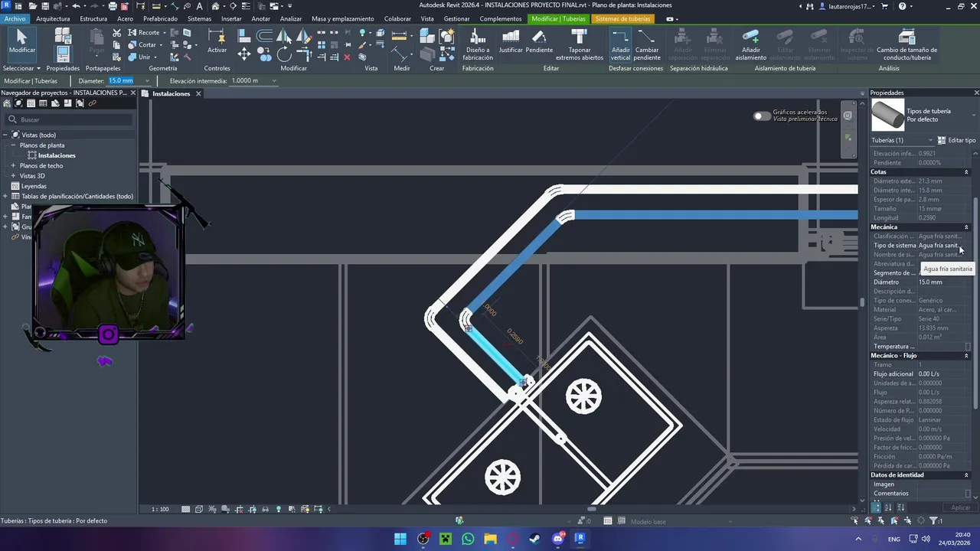This screenshot has height=551, width=980.
Task: Open Discord from the taskbar
Action: tap(558, 539)
